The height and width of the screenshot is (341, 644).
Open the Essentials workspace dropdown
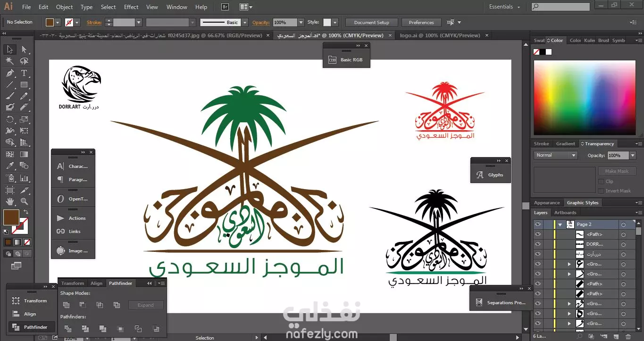505,7
